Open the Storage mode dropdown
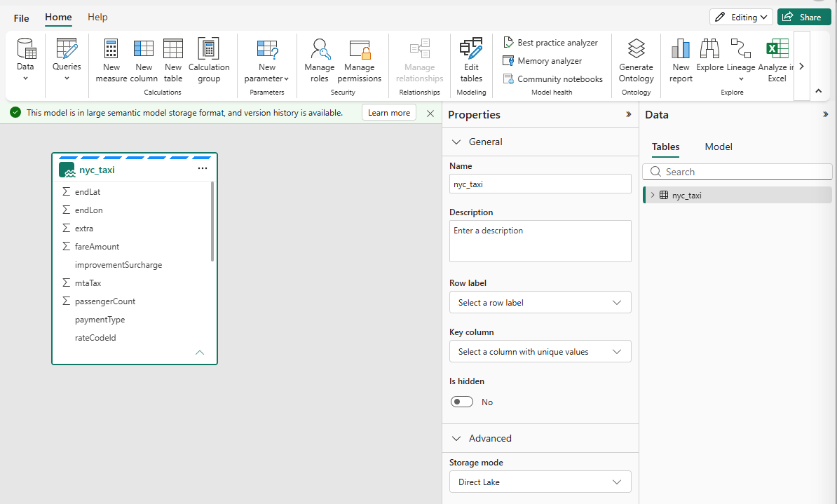The image size is (837, 504). tap(540, 482)
